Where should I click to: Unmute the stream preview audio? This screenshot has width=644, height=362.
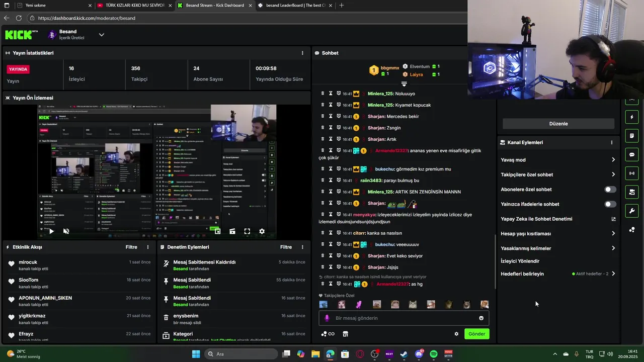click(x=66, y=231)
